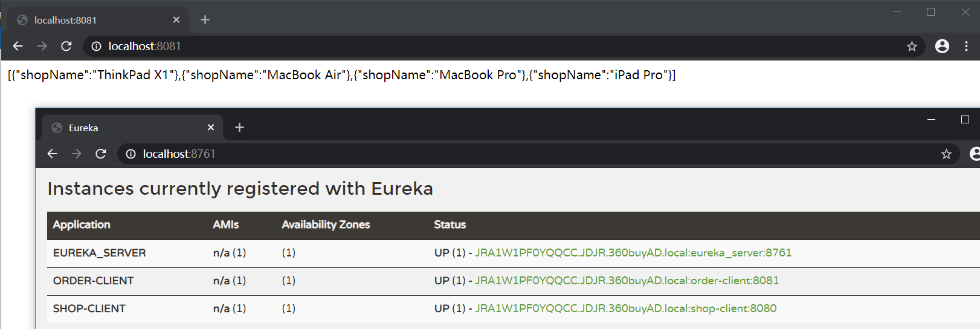Reload the Eureka page
This screenshot has width=980, height=329.
101,154
